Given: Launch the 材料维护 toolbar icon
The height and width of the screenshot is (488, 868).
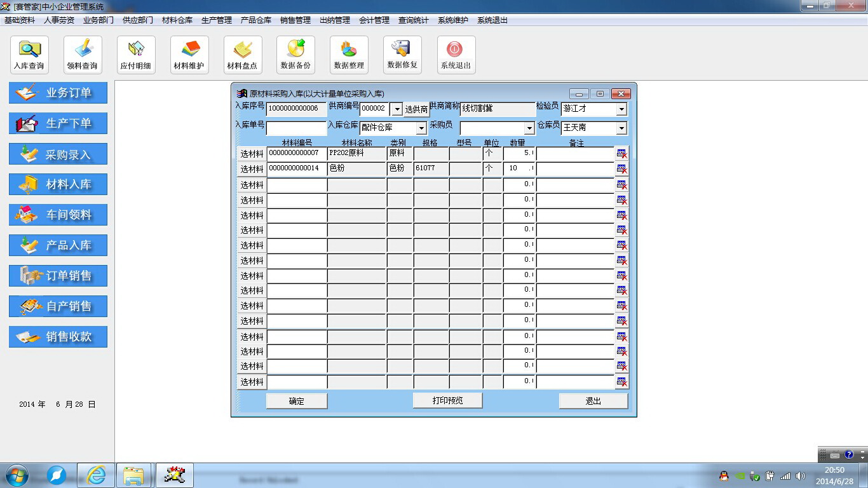Looking at the screenshot, I should click(189, 55).
